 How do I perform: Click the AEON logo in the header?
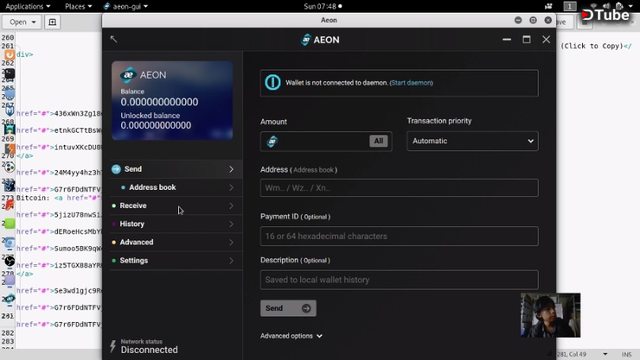click(x=320, y=40)
